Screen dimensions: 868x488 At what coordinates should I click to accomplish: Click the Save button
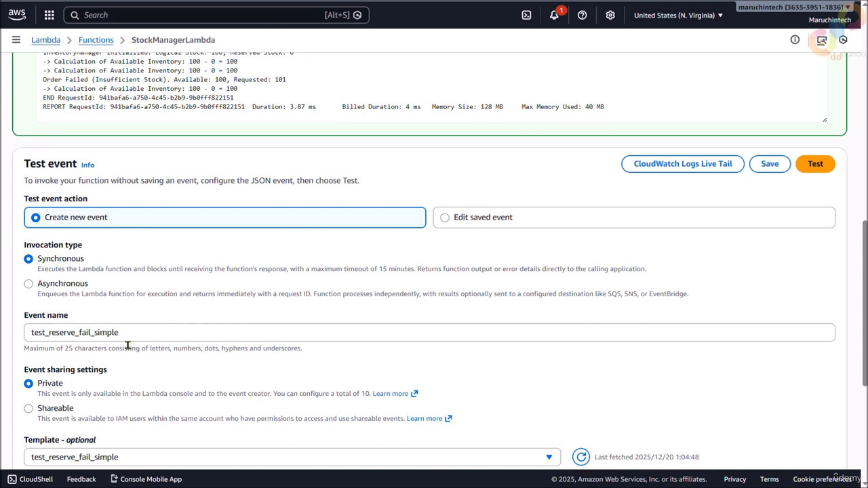click(x=770, y=164)
